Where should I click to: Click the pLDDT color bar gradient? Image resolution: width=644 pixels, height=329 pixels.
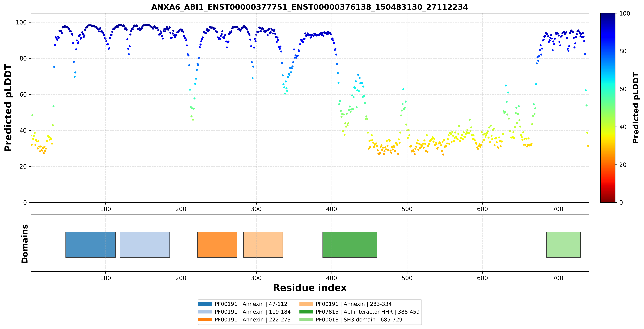click(608, 108)
